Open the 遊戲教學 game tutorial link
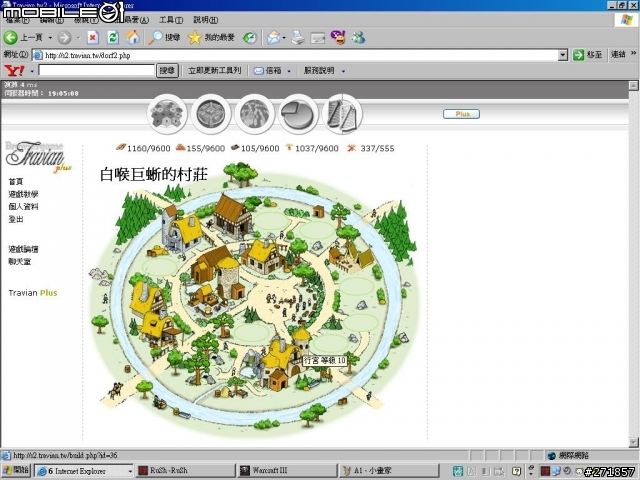The width and height of the screenshot is (640, 480). 23,194
